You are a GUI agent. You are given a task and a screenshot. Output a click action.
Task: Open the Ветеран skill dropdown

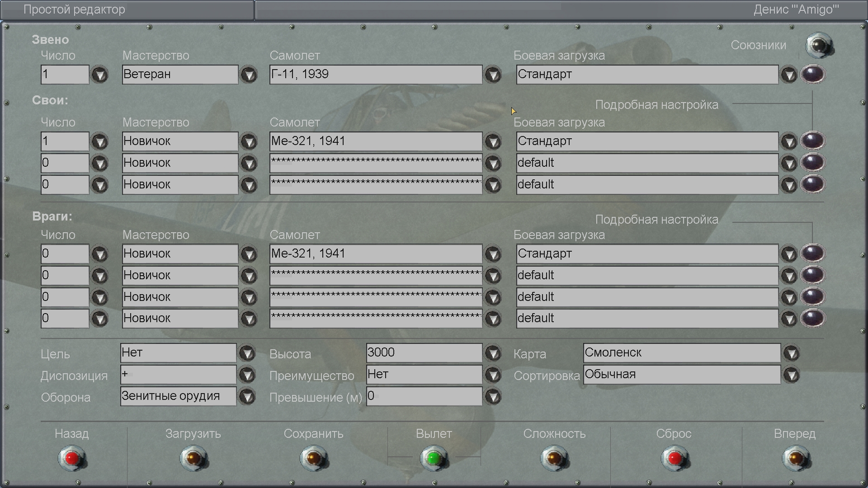249,75
